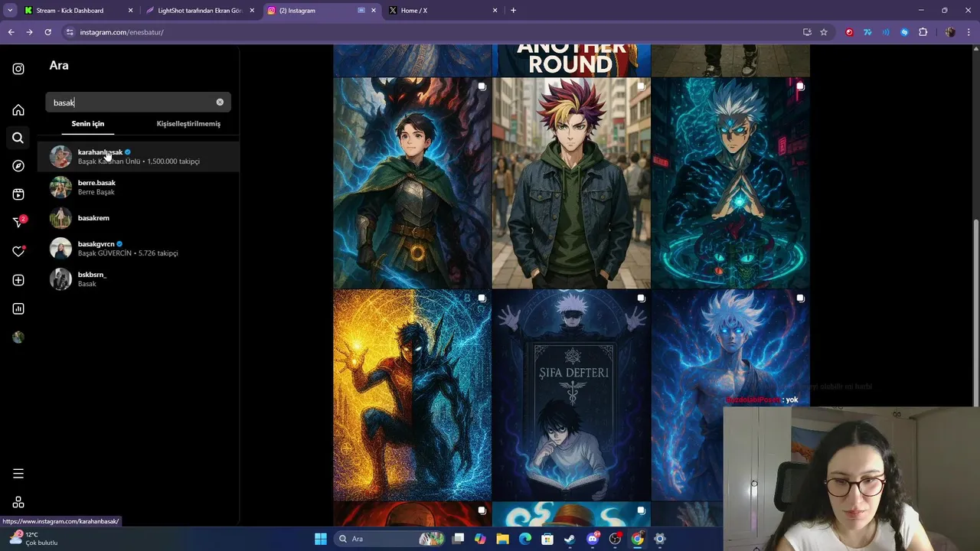Open Steam from taskbar
The width and height of the screenshot is (980, 551).
[x=570, y=539]
